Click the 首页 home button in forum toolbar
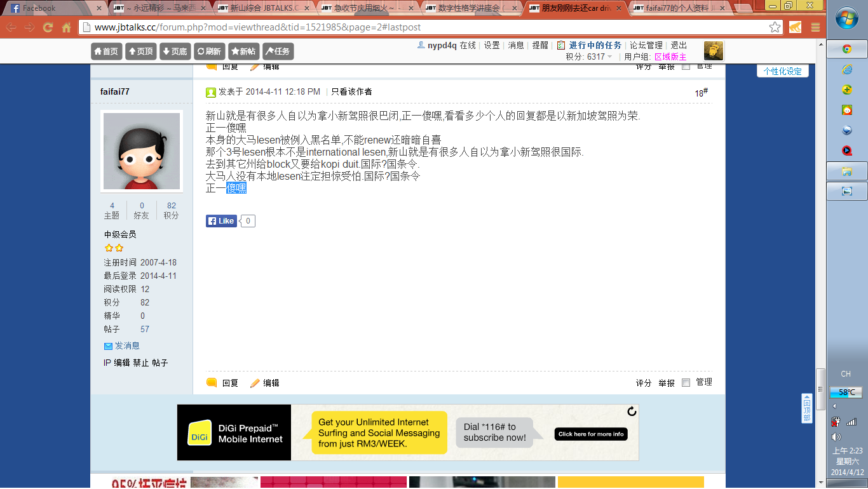The height and width of the screenshot is (489, 868). pyautogui.click(x=106, y=51)
